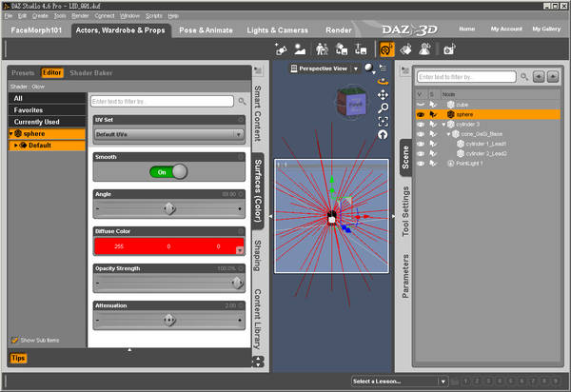Screen dimensions: 571x392
Task: Hide the cylinder 1_Lead1 node
Action: tap(421, 144)
